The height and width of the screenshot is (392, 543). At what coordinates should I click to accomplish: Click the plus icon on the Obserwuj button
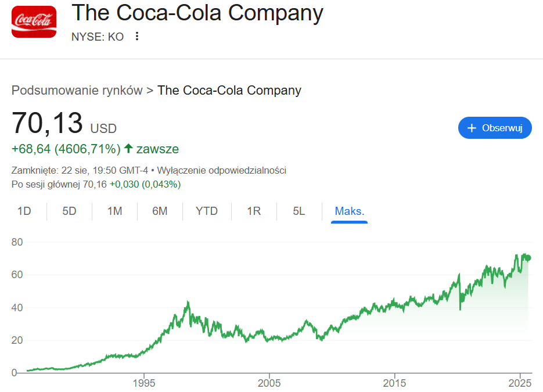[x=472, y=128]
